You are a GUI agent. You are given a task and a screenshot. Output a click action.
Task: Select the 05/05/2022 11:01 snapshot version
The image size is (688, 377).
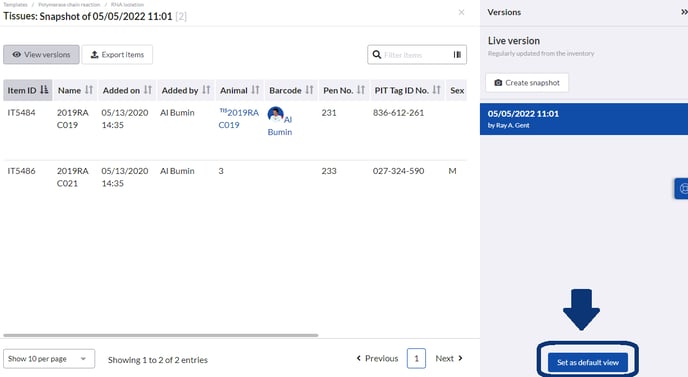click(x=584, y=119)
